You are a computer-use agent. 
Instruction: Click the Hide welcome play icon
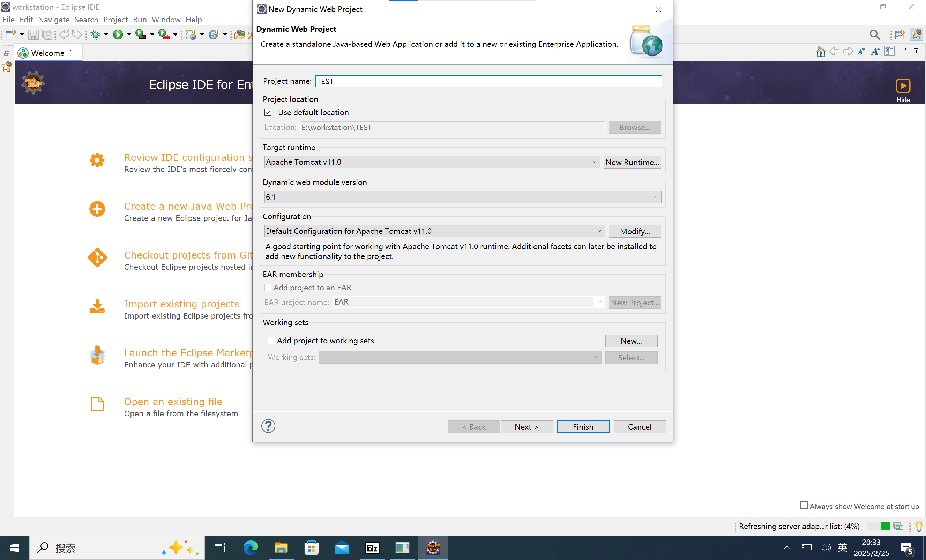coord(903,86)
